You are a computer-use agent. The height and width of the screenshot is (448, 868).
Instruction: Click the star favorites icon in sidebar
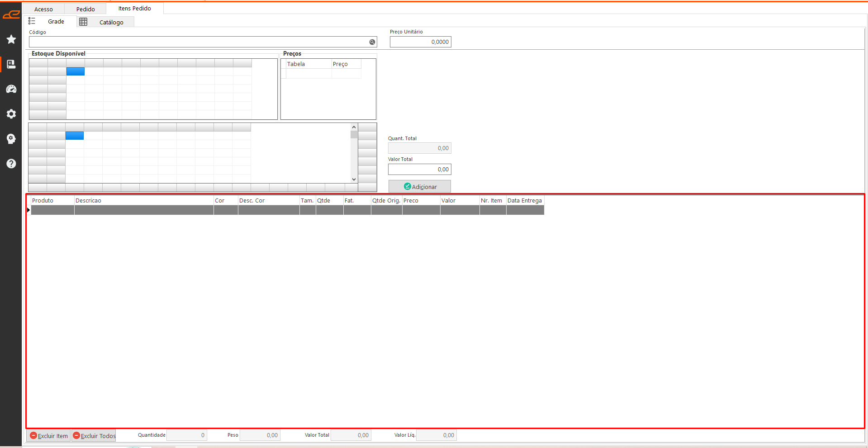(11, 40)
